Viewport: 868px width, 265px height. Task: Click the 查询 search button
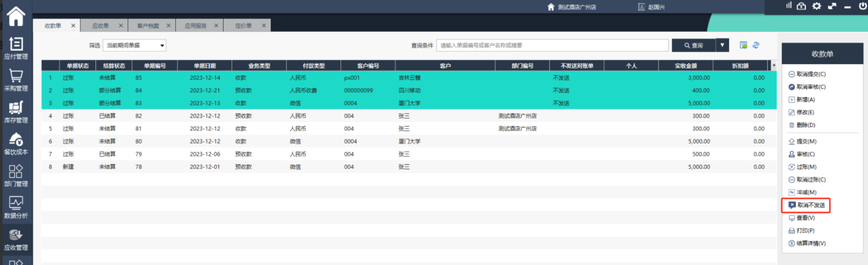click(693, 45)
